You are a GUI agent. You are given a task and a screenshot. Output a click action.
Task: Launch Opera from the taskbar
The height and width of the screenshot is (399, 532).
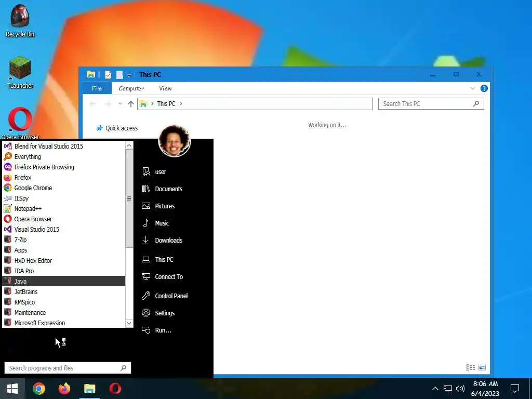coord(115,389)
